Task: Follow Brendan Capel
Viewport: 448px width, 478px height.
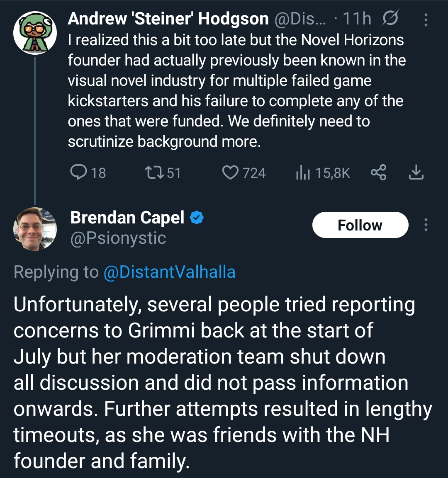Action: click(x=360, y=225)
